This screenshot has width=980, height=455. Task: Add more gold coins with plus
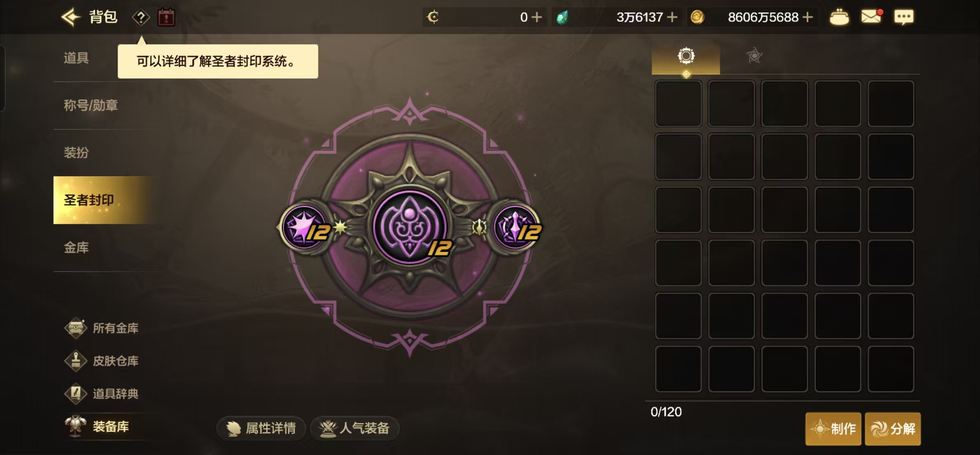(x=808, y=17)
